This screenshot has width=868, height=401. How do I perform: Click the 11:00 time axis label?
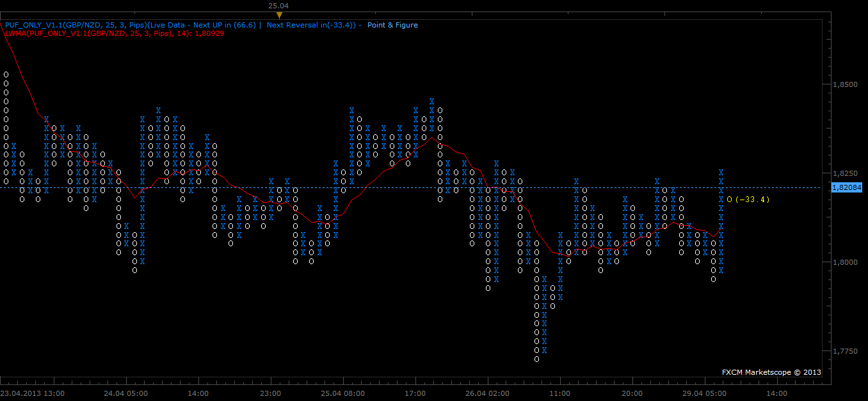pyautogui.click(x=560, y=393)
